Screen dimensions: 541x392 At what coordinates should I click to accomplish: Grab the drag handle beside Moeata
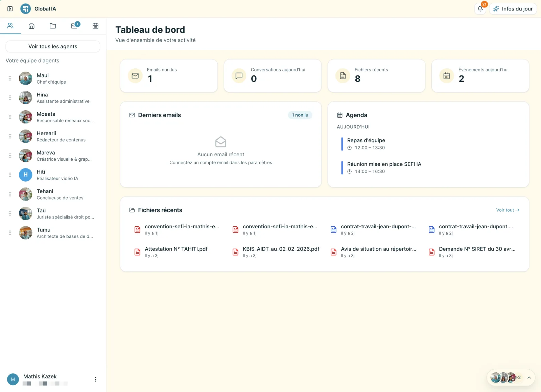(x=10, y=117)
